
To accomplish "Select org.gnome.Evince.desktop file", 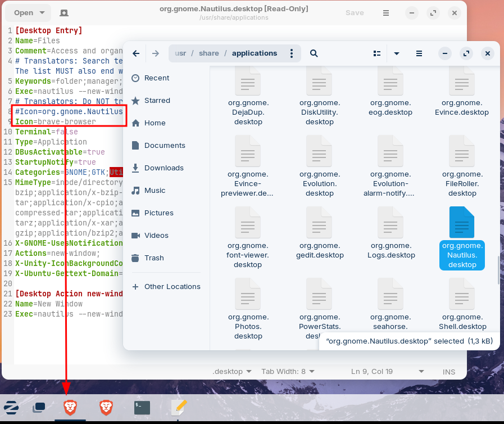I will (x=462, y=93).
